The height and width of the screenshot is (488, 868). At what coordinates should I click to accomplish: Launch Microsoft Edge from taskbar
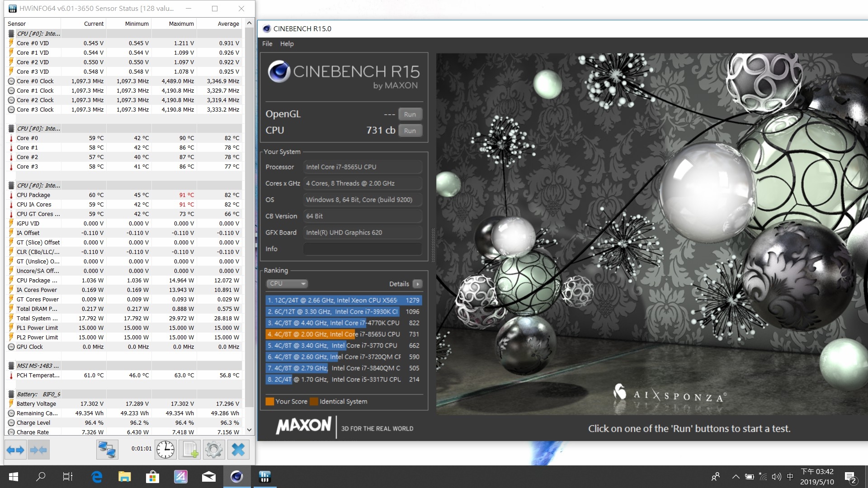tap(96, 477)
